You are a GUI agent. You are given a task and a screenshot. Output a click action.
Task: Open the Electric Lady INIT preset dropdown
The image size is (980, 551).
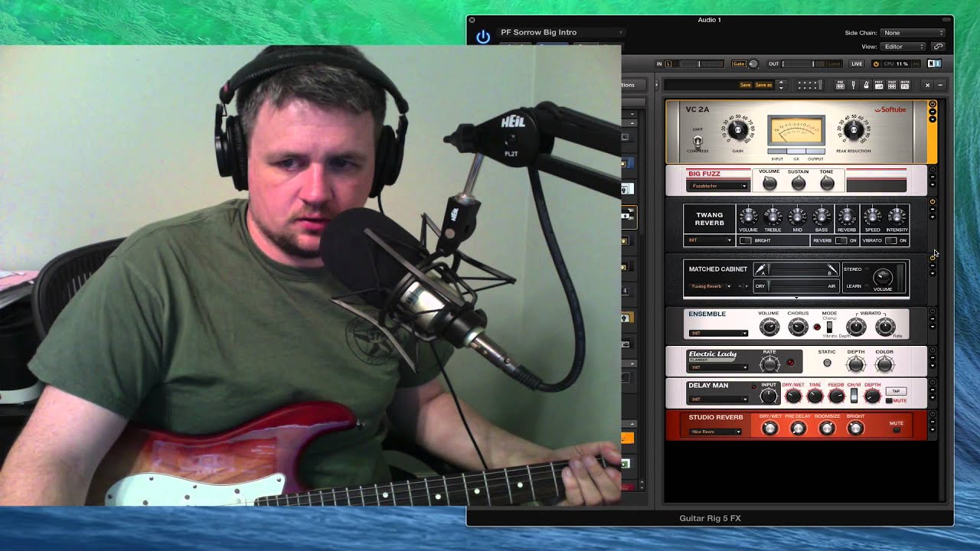(718, 367)
